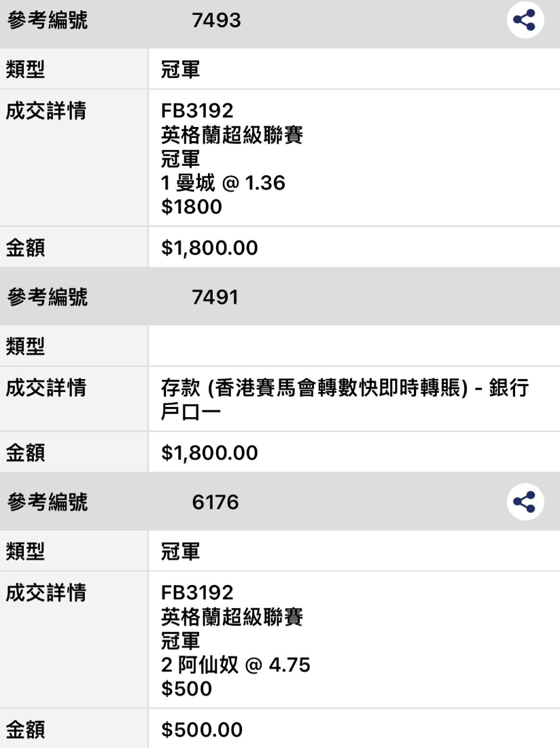The width and height of the screenshot is (560, 748).
Task: Tap first FB3192 bet code
Action: tap(197, 111)
